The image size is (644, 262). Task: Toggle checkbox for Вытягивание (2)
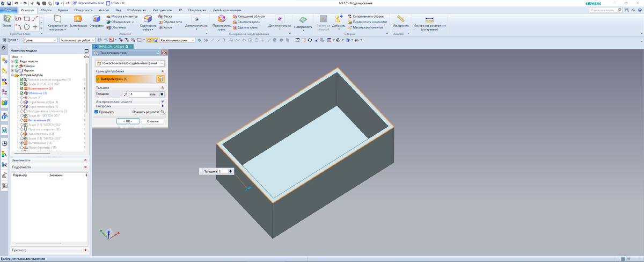(x=21, y=89)
